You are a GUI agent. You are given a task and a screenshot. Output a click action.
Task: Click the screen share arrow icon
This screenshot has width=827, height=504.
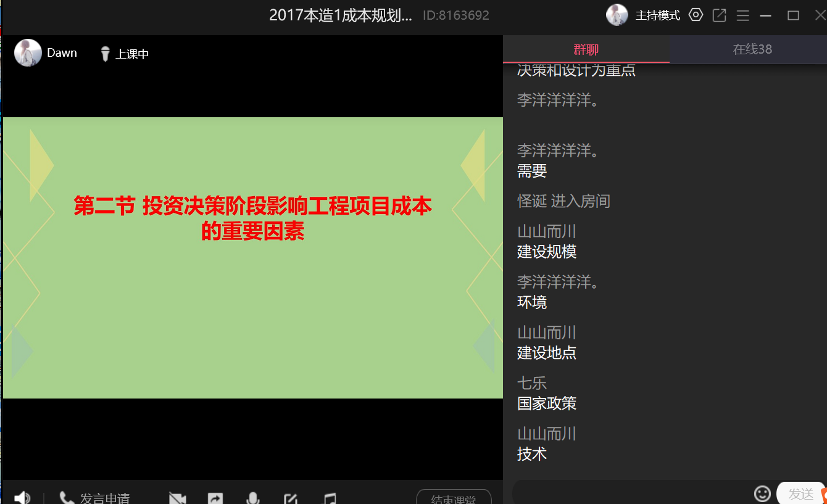click(215, 498)
